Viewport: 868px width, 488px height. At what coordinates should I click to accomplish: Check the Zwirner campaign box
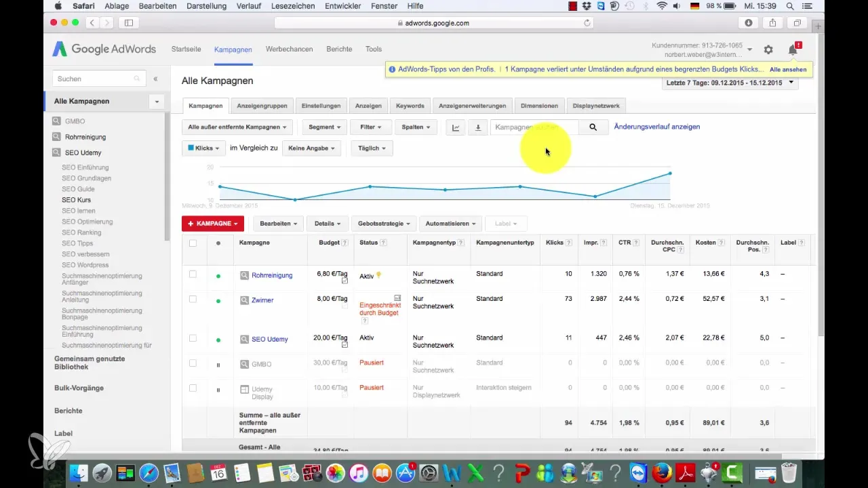coord(193,299)
